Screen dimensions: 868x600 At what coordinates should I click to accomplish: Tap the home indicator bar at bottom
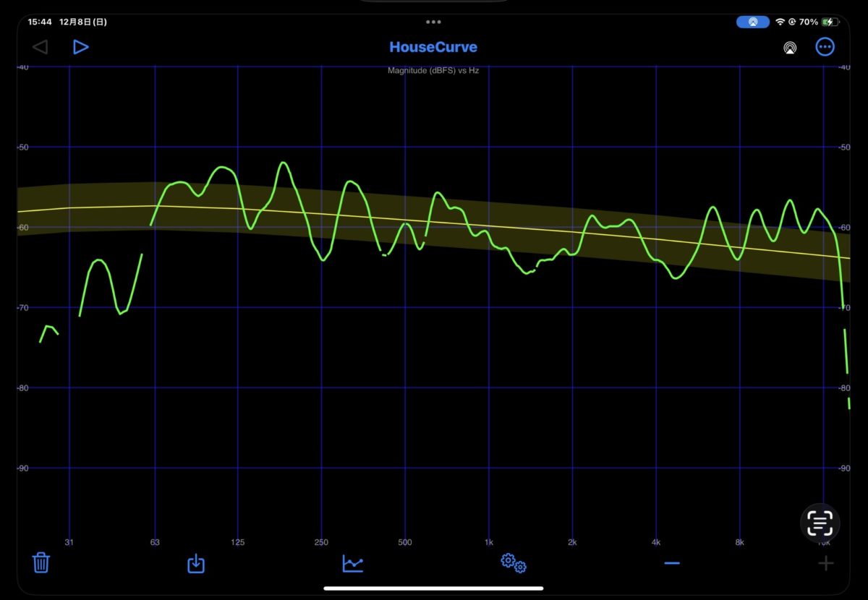tap(433, 588)
